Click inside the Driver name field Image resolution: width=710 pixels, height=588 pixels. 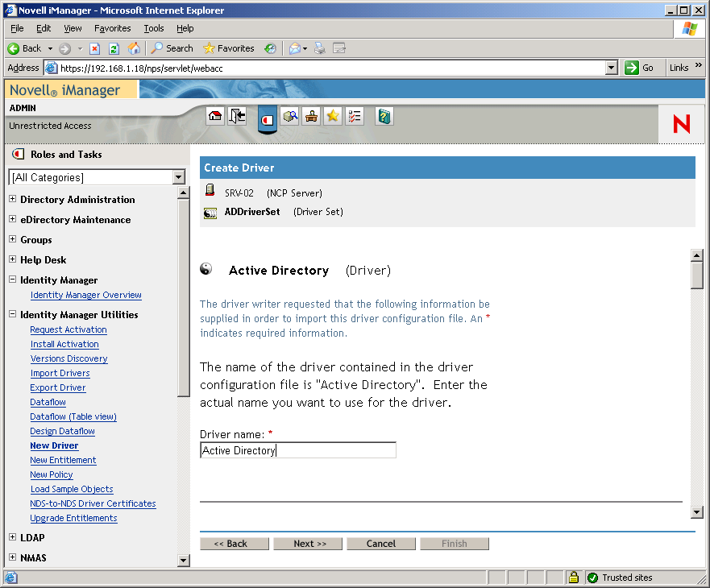[x=297, y=450]
